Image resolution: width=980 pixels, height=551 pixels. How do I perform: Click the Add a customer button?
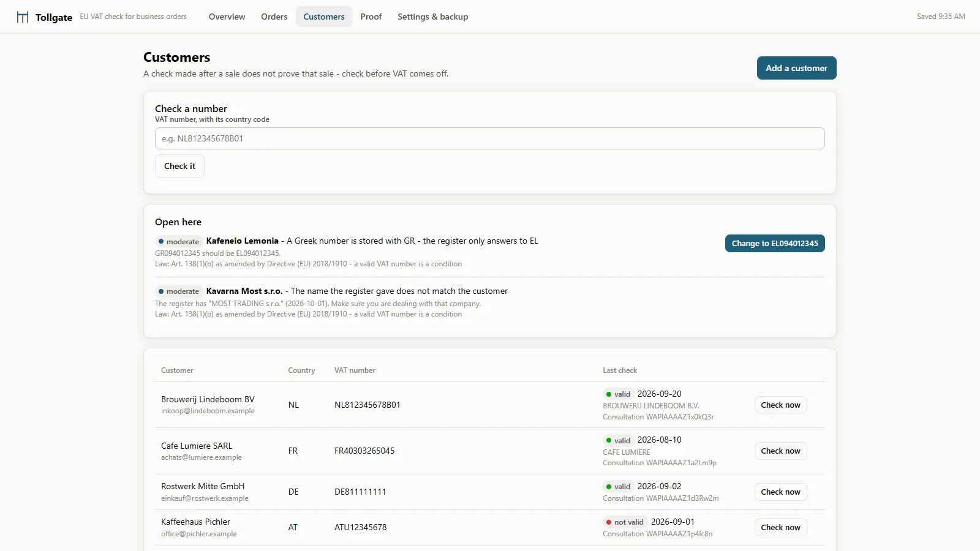click(797, 68)
